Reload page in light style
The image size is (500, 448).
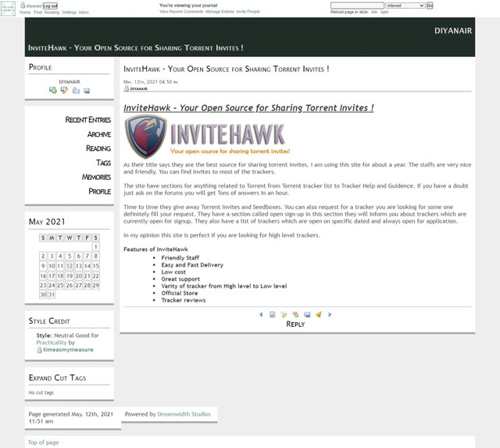(384, 12)
